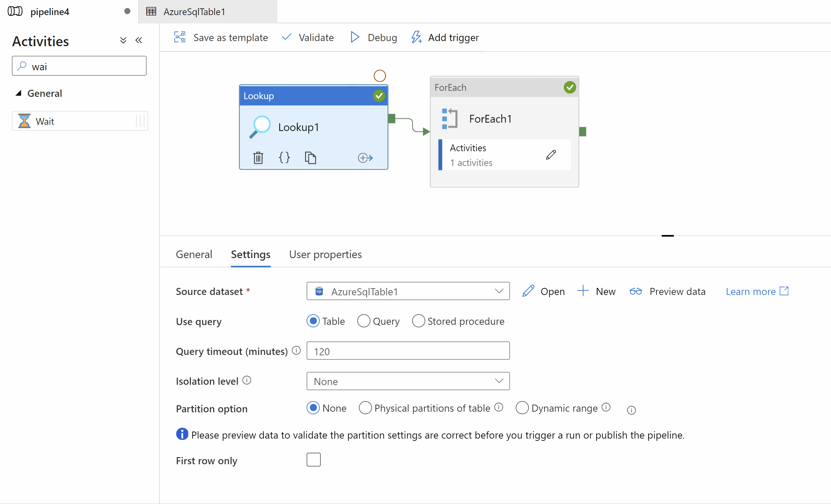
Task: Click the Open dataset text button
Action: point(553,291)
